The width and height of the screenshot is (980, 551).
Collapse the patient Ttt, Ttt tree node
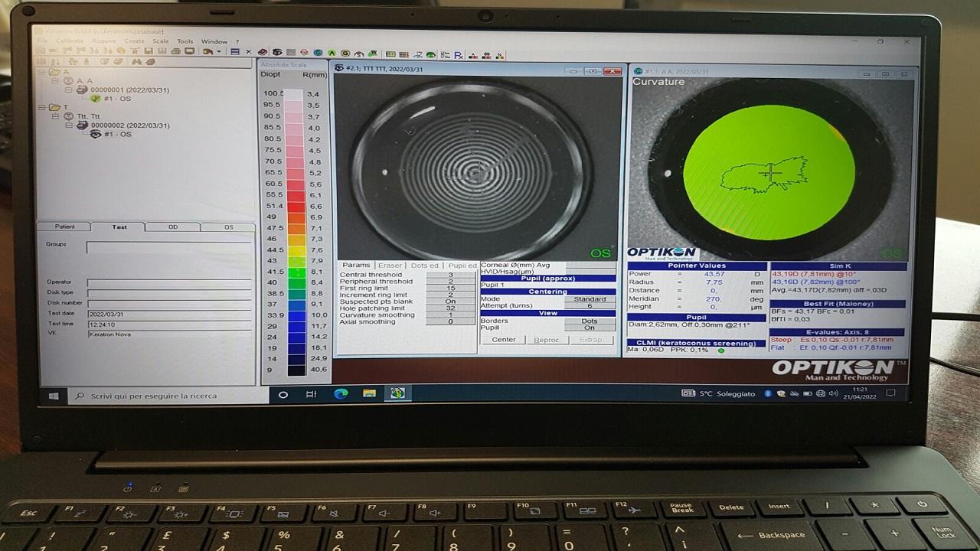pos(56,116)
